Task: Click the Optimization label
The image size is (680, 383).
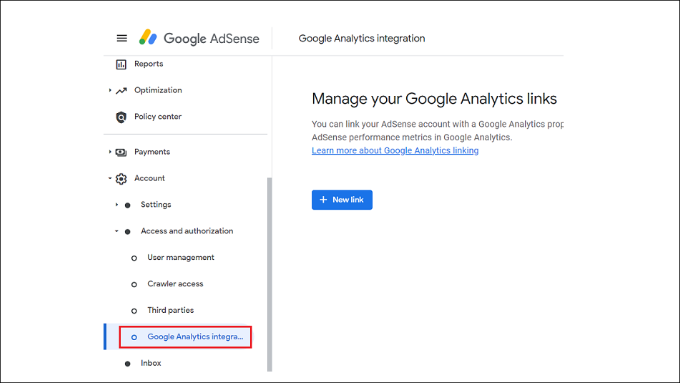Action: (158, 90)
